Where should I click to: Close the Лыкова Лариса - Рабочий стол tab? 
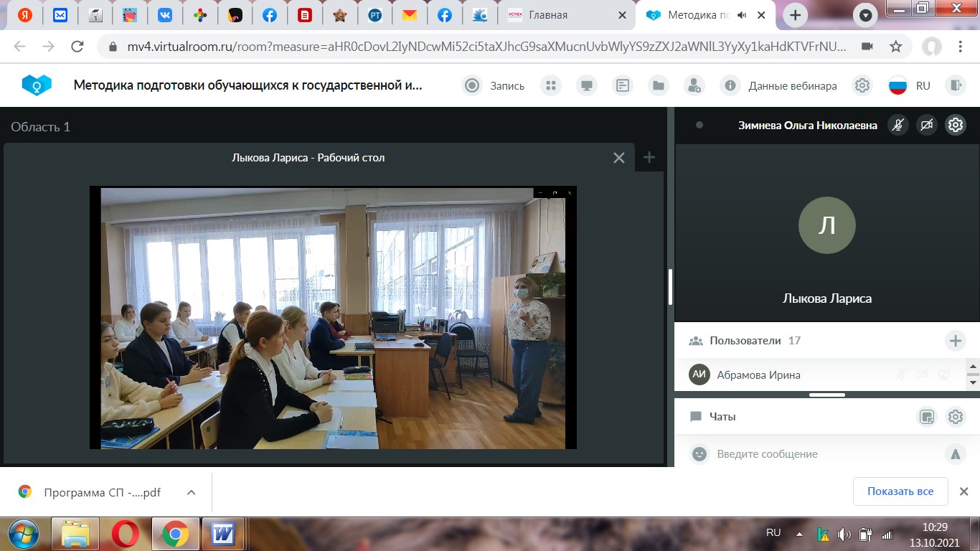[x=619, y=158]
